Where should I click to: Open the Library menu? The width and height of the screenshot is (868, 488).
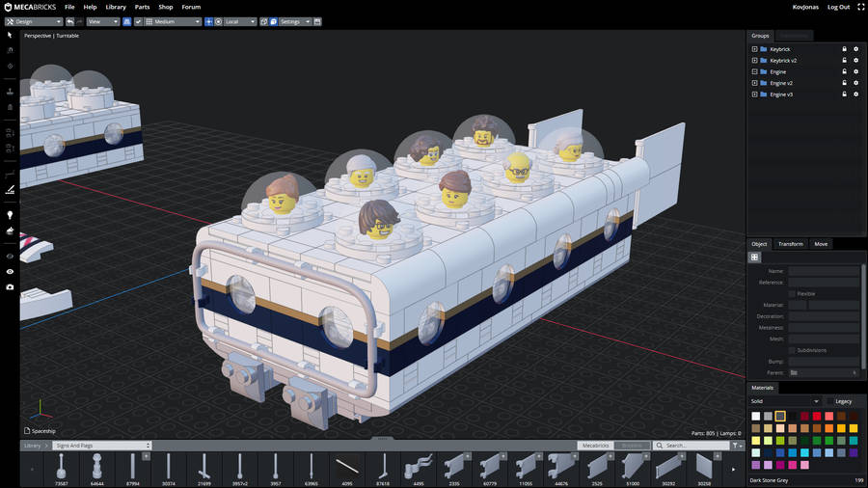(x=116, y=7)
